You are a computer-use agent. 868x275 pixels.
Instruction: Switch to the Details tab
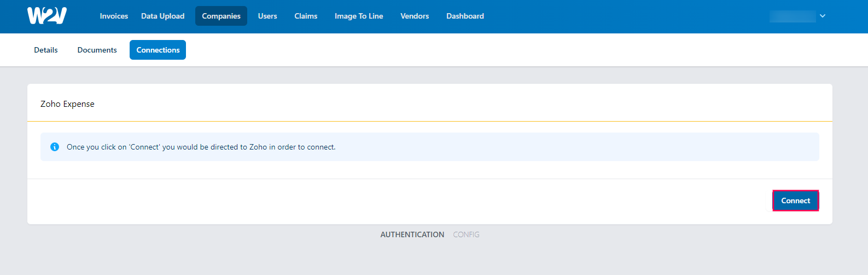(46, 50)
